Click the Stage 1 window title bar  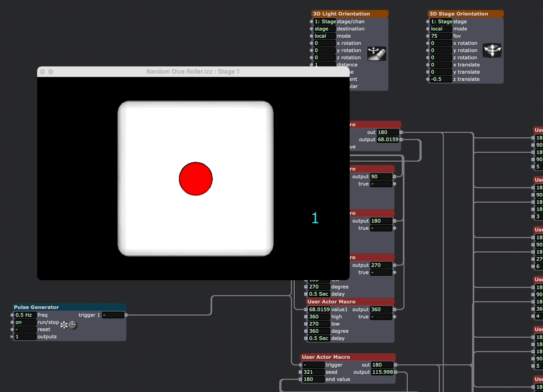click(x=193, y=71)
